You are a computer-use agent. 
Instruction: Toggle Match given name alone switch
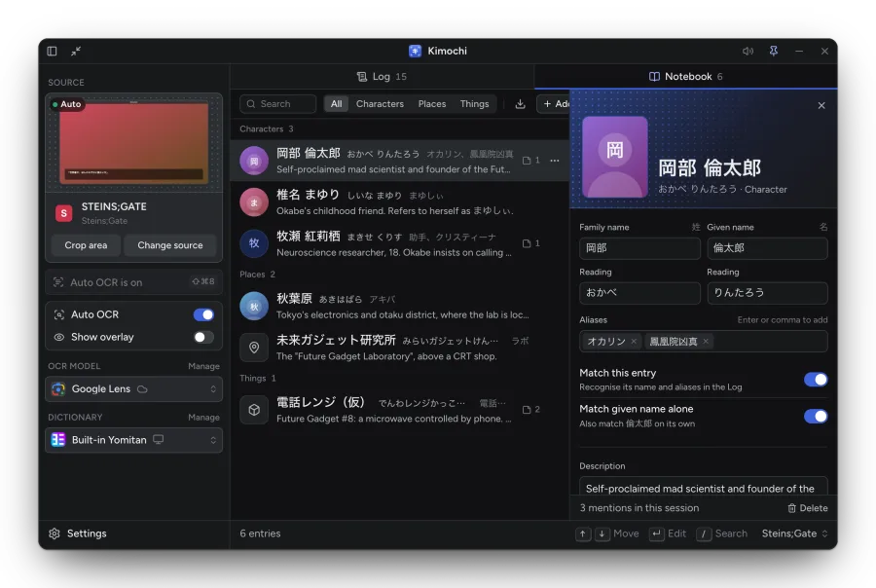tap(816, 417)
